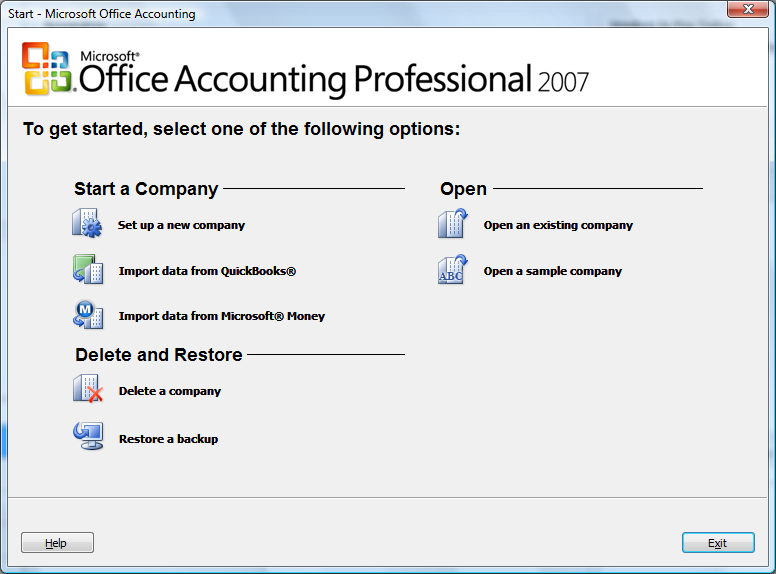Click the Import data from QuickBooks icon
Viewport: 776px width, 574px height.
point(88,270)
